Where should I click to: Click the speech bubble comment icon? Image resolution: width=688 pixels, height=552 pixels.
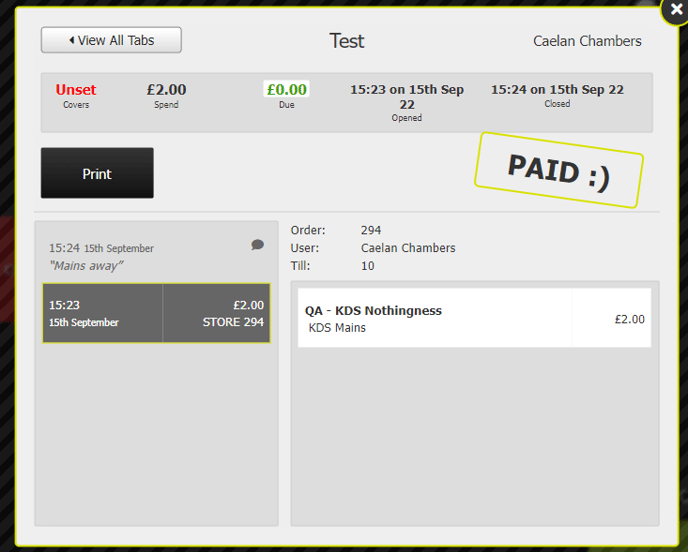(258, 244)
